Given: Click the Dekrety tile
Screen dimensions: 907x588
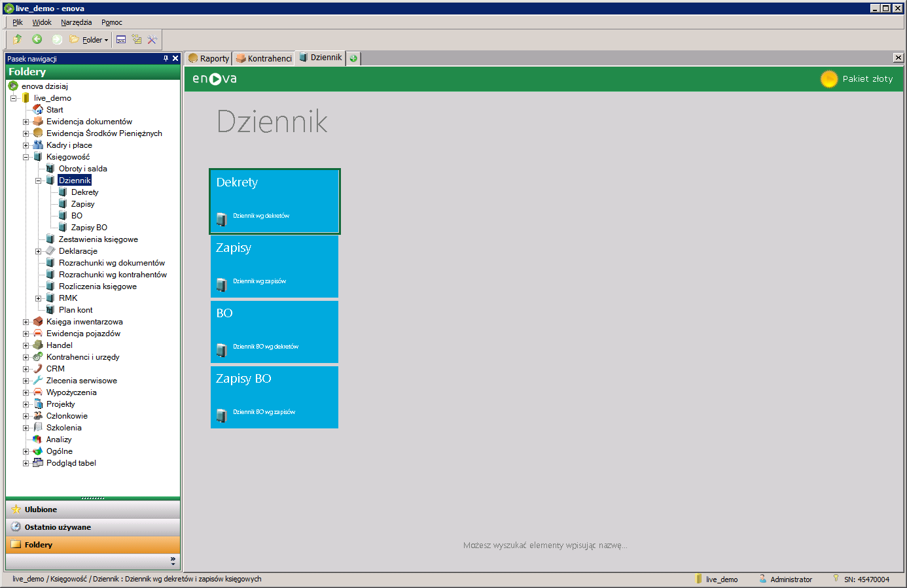Looking at the screenshot, I should (275, 201).
